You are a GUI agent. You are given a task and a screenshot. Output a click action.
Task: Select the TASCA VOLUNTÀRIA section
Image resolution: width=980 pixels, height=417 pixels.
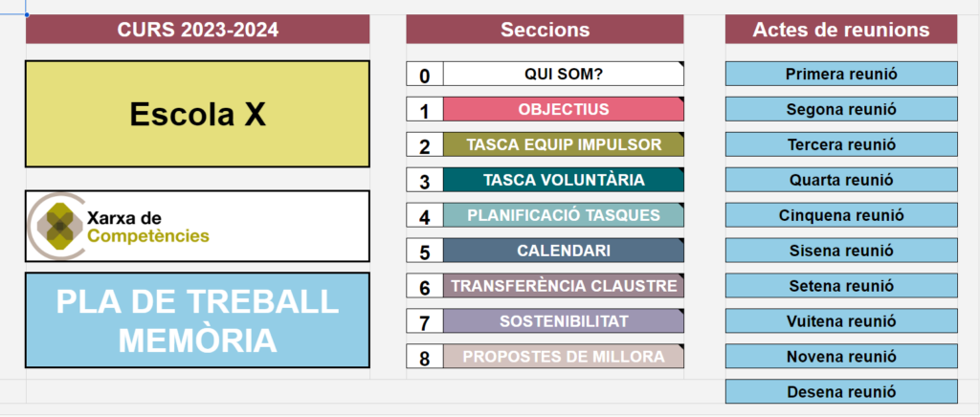pyautogui.click(x=564, y=180)
